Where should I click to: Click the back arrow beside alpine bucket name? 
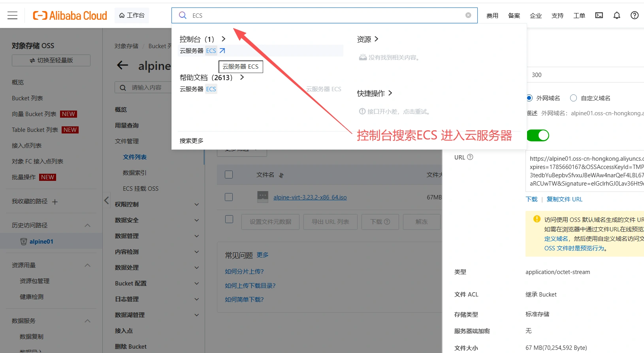(123, 66)
